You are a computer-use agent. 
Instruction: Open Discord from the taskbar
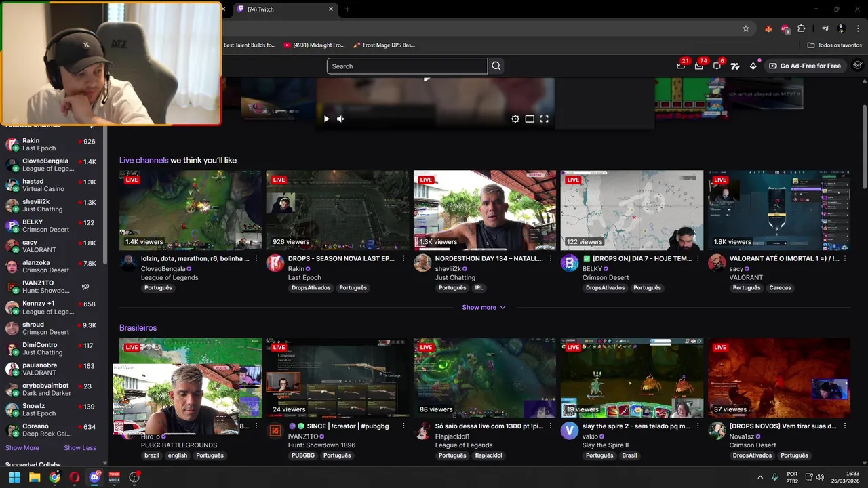94,477
